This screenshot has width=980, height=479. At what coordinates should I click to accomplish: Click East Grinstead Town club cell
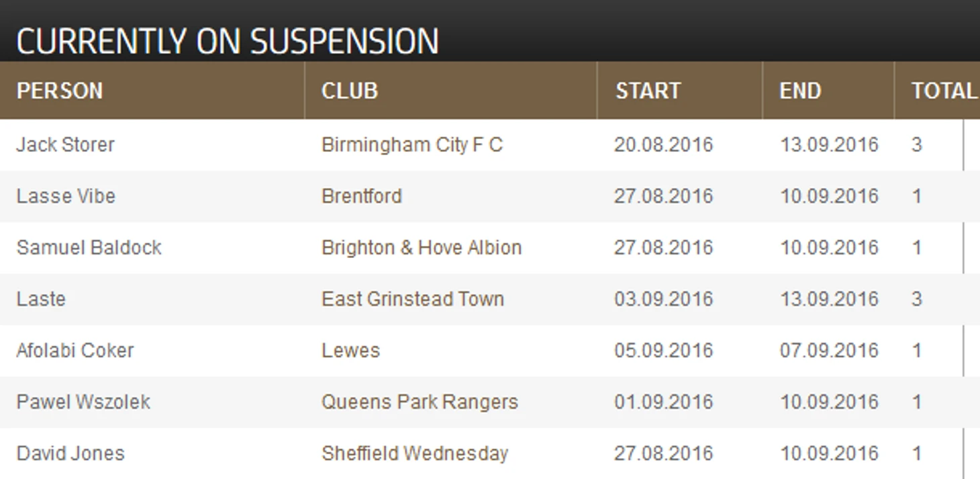[413, 299]
